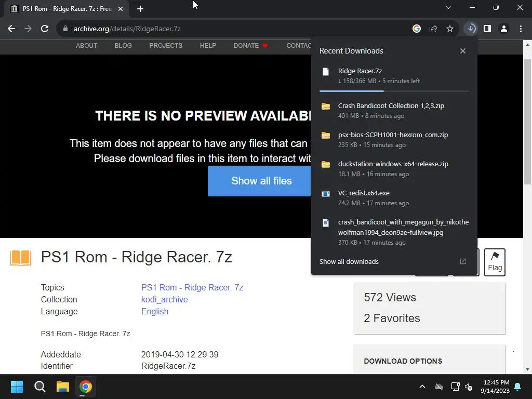Click the page vertical scrollbar
The width and height of the screenshot is (532, 399).
click(527, 122)
